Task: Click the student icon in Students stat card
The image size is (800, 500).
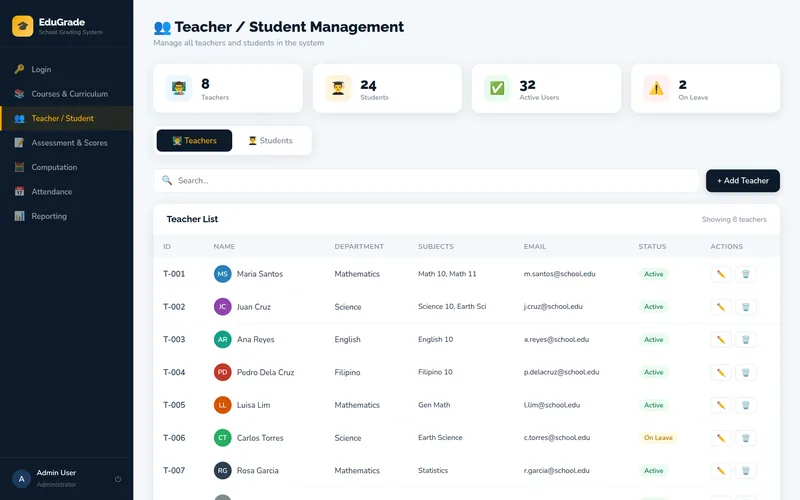Action: coord(338,88)
